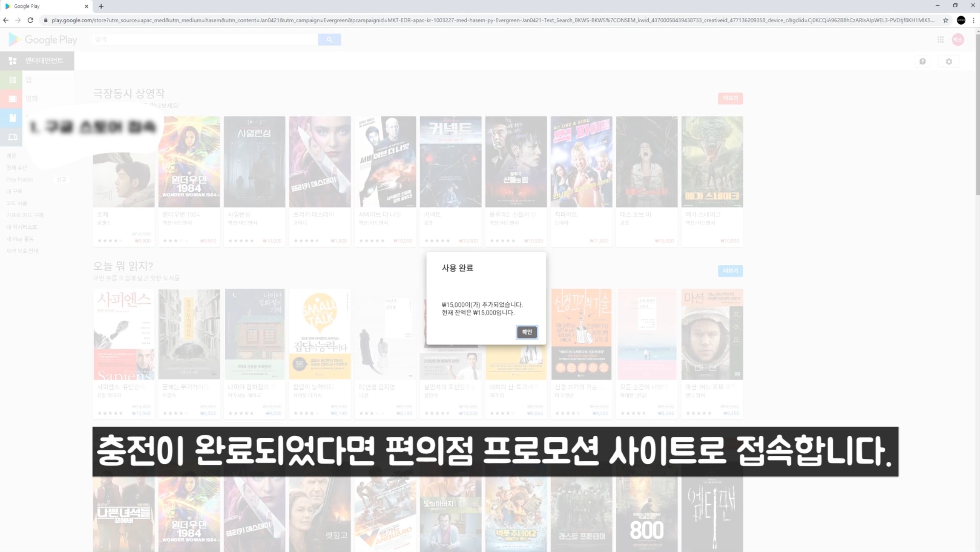This screenshot has height=552, width=980.
Task: Click the lock icon in the address bar
Action: pos(46,20)
